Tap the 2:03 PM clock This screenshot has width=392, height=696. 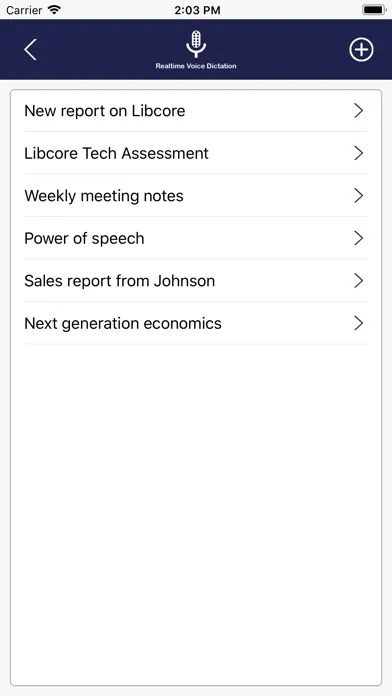click(197, 10)
